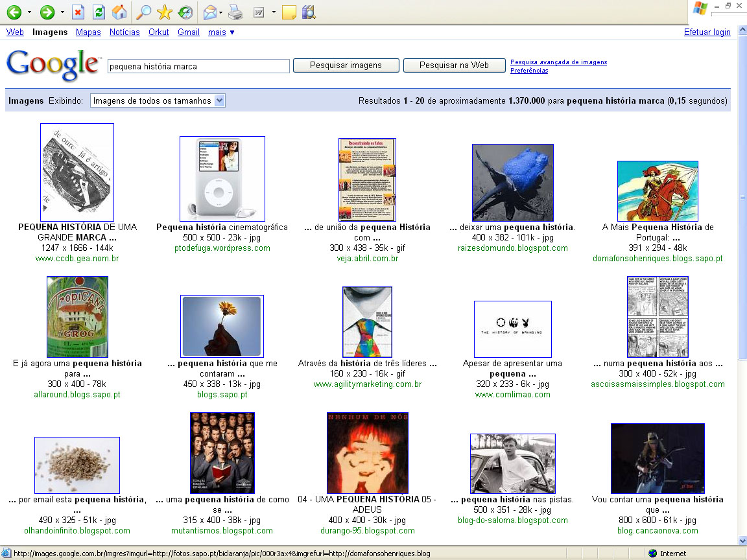
Task: Expand the Back button history dropdown arrow
Action: [x=29, y=12]
